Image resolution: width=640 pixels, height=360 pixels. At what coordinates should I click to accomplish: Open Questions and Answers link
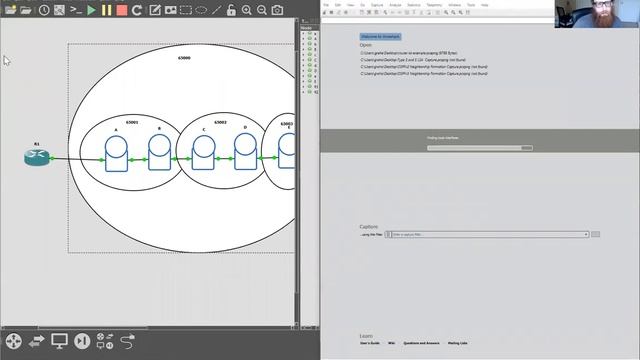point(421,343)
